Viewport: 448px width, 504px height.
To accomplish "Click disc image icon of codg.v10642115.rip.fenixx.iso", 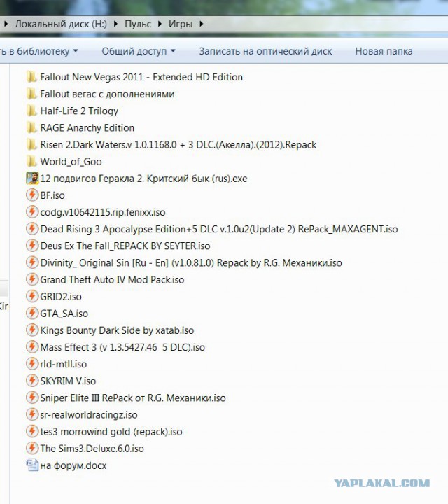I will click(32, 212).
